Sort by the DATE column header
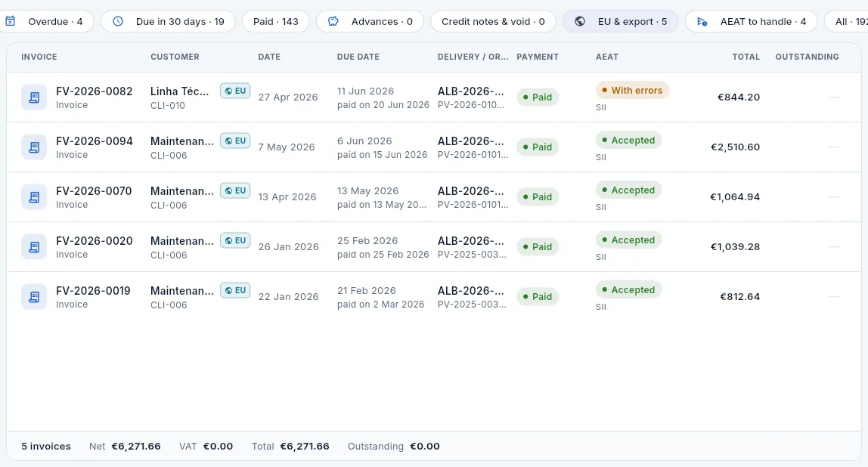Viewport: 868px width, 467px height. point(269,57)
